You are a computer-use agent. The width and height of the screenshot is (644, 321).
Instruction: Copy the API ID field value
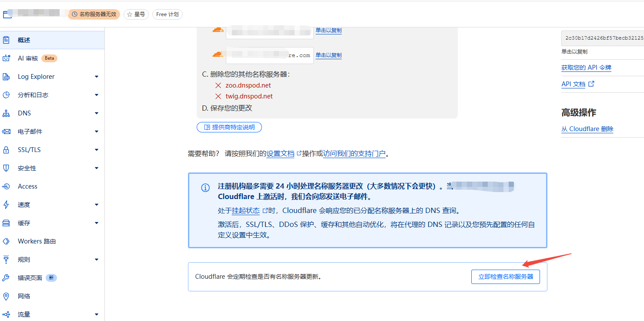click(x=603, y=38)
